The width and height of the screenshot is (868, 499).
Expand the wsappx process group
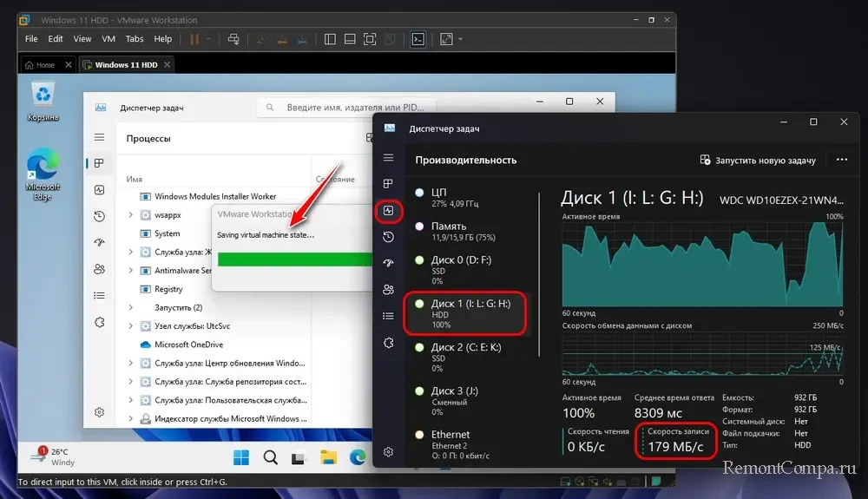point(131,215)
